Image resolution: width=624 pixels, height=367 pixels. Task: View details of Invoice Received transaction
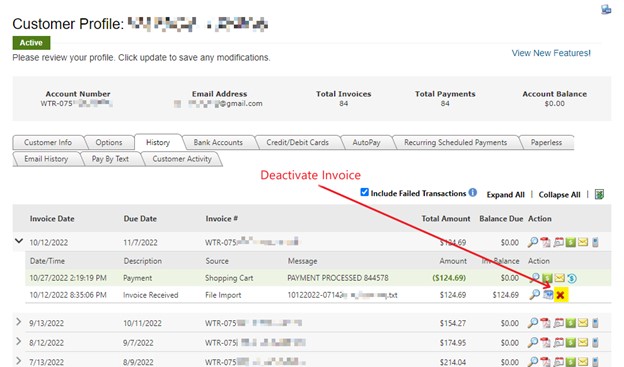tap(534, 295)
